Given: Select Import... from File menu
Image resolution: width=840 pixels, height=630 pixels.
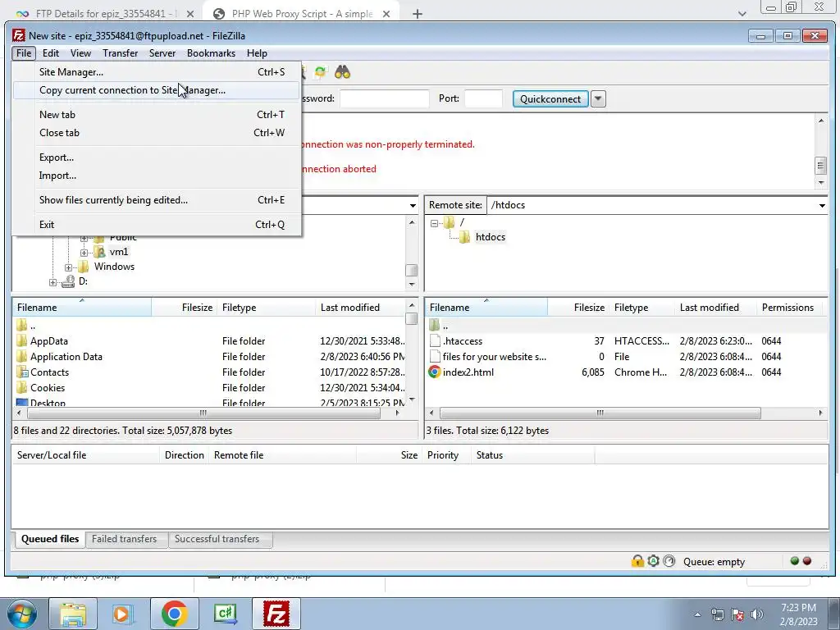Looking at the screenshot, I should click(157, 176).
